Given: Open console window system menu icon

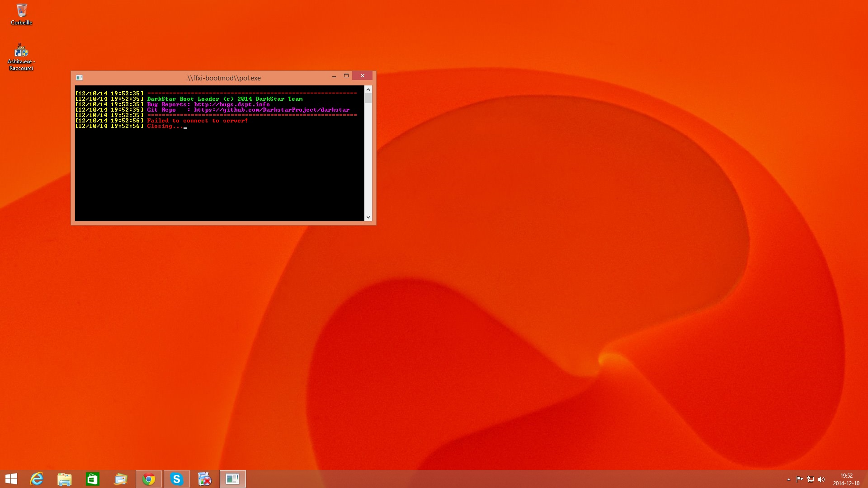Looking at the screenshot, I should point(79,78).
